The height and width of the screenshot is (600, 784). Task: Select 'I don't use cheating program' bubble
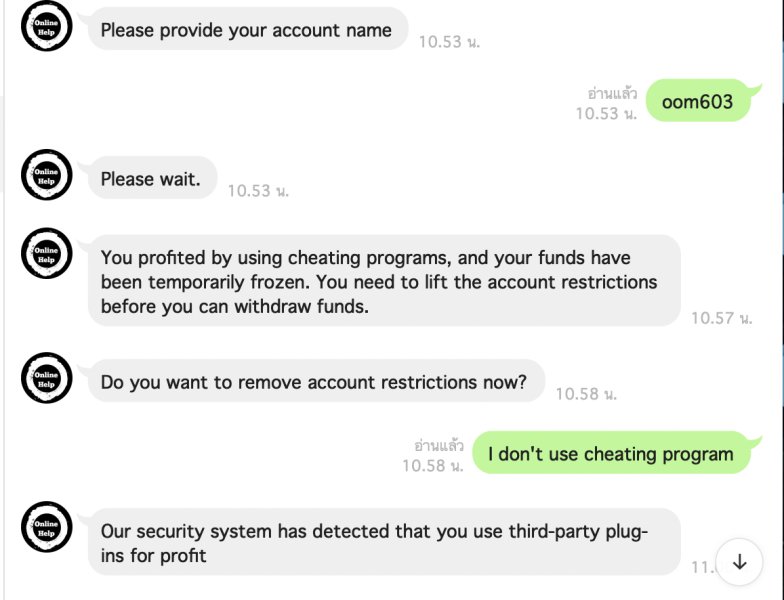tap(610, 454)
